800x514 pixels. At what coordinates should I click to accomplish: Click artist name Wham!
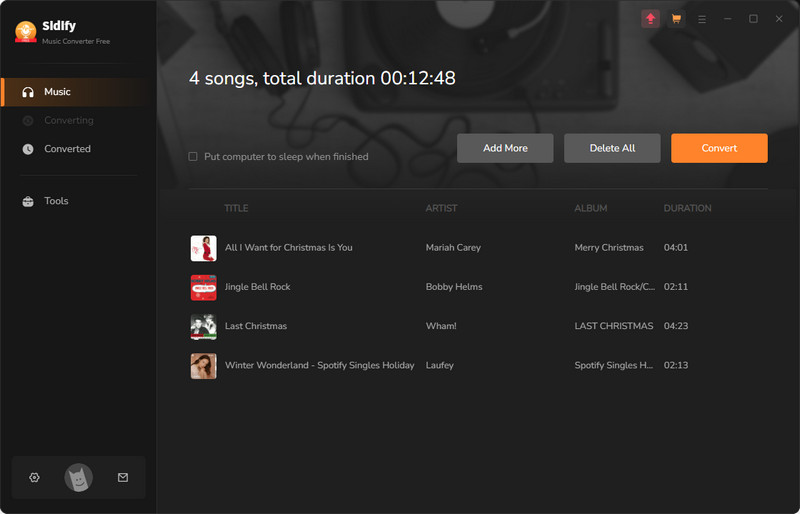click(441, 326)
